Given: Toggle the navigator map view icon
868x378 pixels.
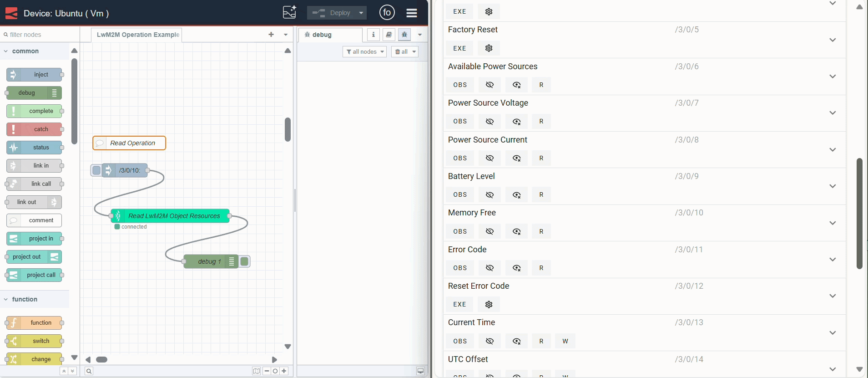Looking at the screenshot, I should point(257,371).
